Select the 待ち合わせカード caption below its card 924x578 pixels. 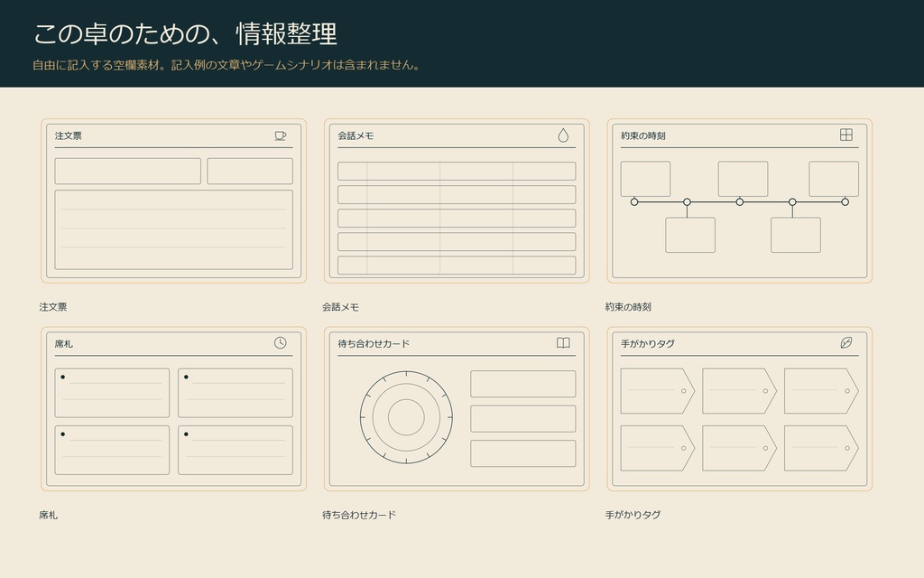click(x=359, y=515)
